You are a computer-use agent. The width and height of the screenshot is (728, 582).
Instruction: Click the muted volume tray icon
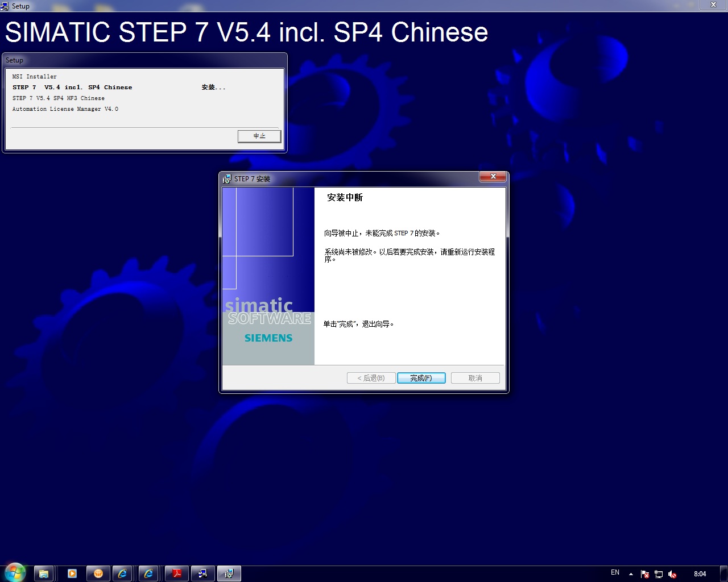pyautogui.click(x=672, y=574)
